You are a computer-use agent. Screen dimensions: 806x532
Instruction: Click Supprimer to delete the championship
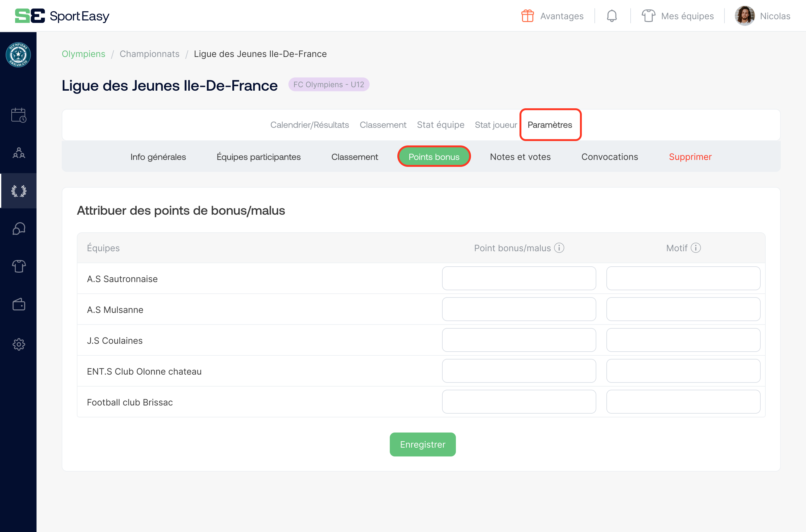tap(690, 157)
